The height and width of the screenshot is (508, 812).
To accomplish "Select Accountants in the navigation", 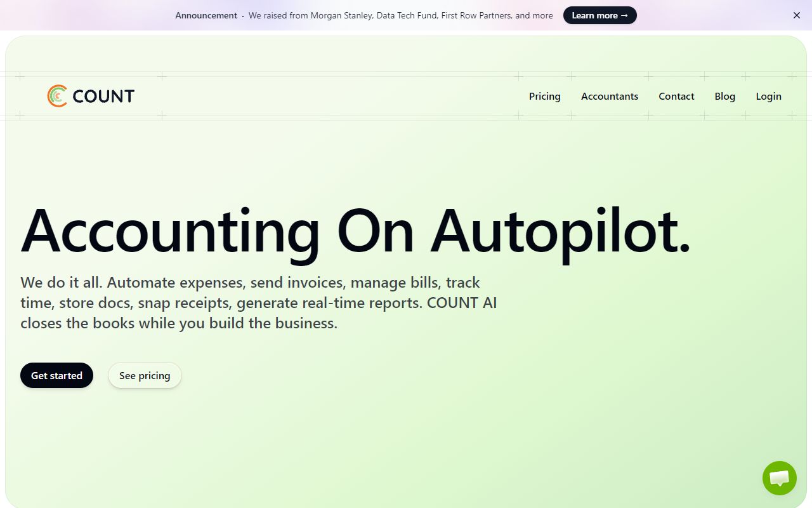I will 610,96.
